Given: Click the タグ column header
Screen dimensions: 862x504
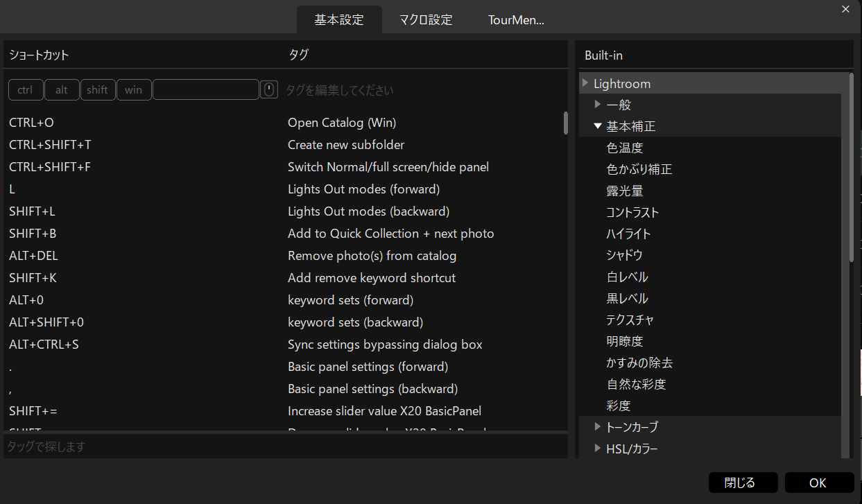Looking at the screenshot, I should [x=298, y=55].
